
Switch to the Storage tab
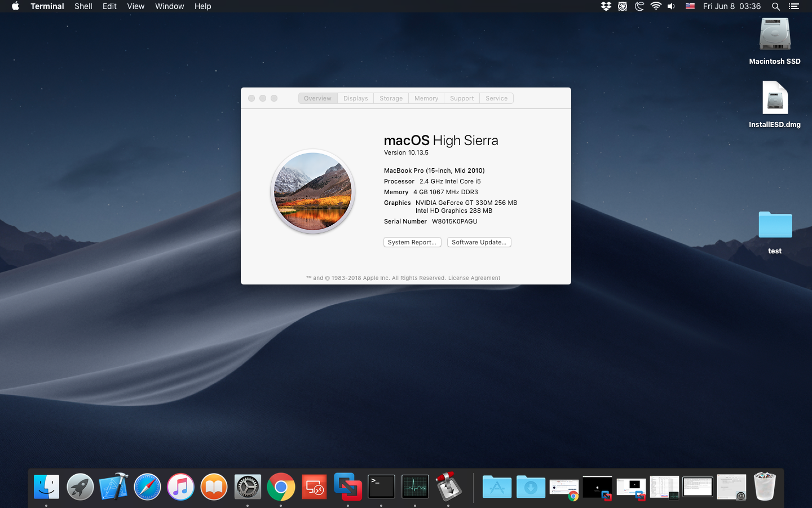(391, 98)
